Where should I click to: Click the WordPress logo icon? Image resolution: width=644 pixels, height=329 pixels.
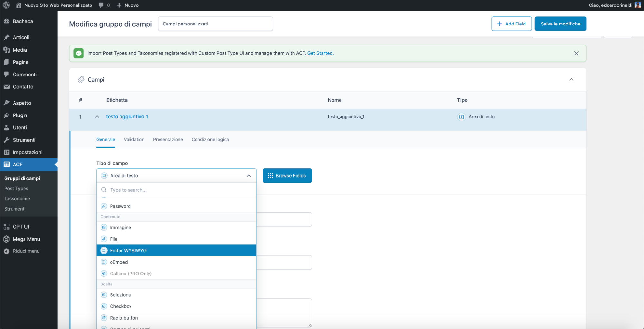pos(6,5)
